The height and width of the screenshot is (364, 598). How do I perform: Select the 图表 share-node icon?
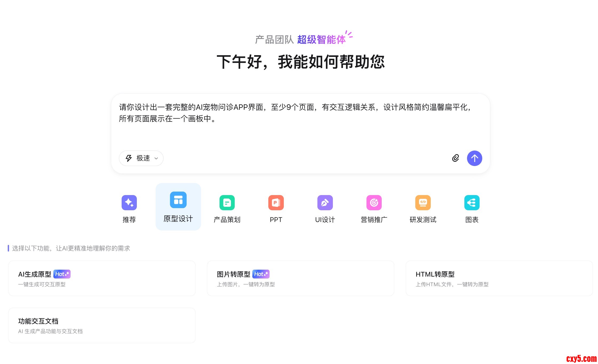click(472, 203)
